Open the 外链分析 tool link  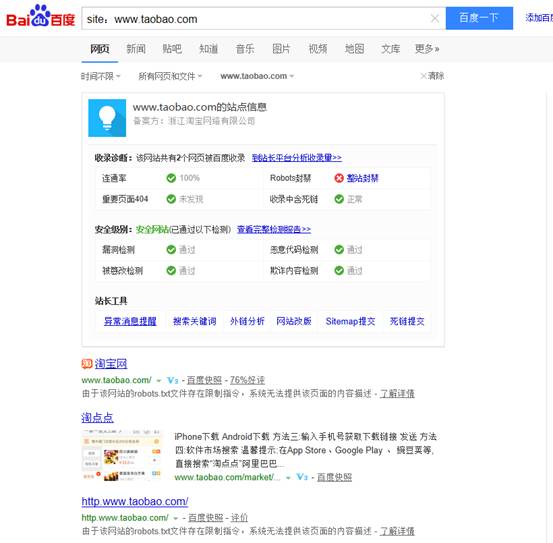[247, 321]
